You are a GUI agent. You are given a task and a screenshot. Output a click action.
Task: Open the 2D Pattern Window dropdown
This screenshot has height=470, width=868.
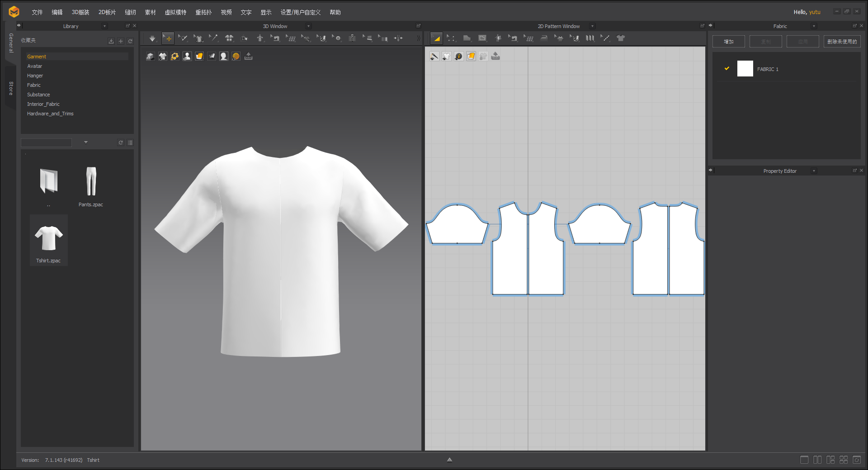pos(592,26)
